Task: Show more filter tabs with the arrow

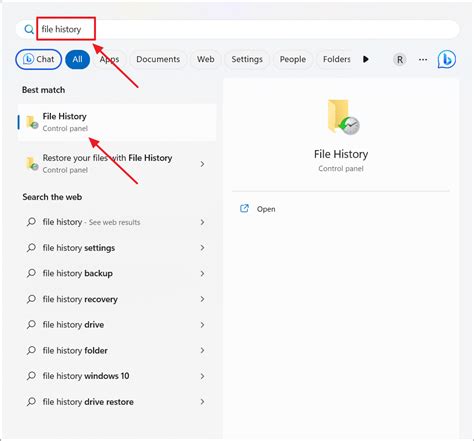Action: 366,59
